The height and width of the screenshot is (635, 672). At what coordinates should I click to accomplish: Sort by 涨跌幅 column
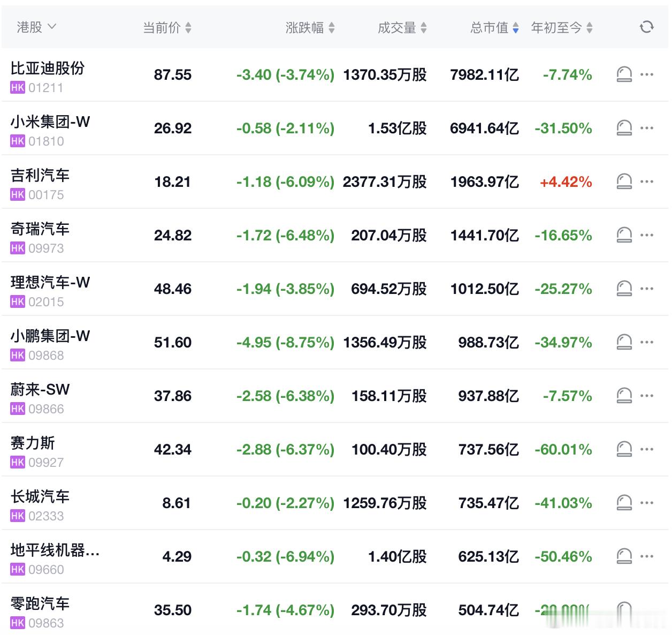point(310,28)
